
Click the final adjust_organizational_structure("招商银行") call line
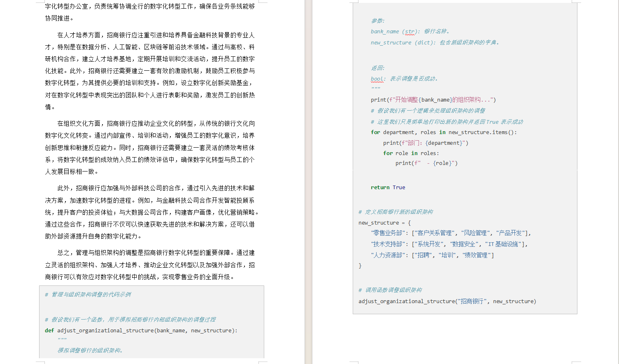[x=447, y=301]
